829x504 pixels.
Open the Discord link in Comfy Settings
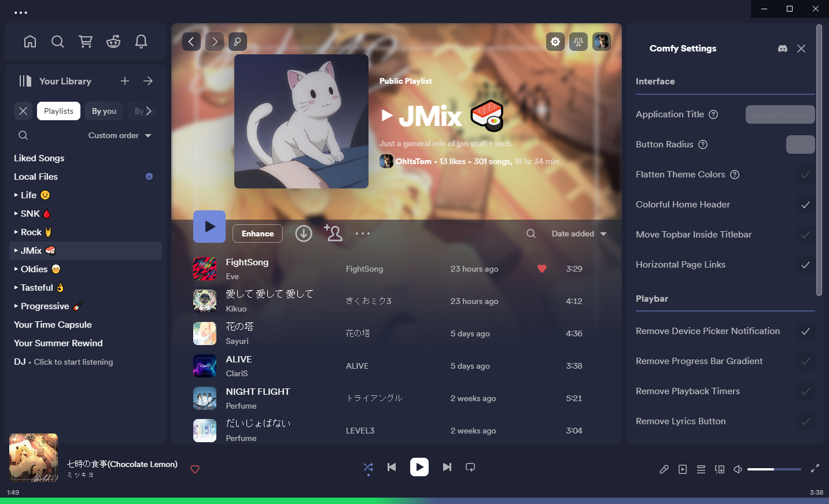point(783,49)
